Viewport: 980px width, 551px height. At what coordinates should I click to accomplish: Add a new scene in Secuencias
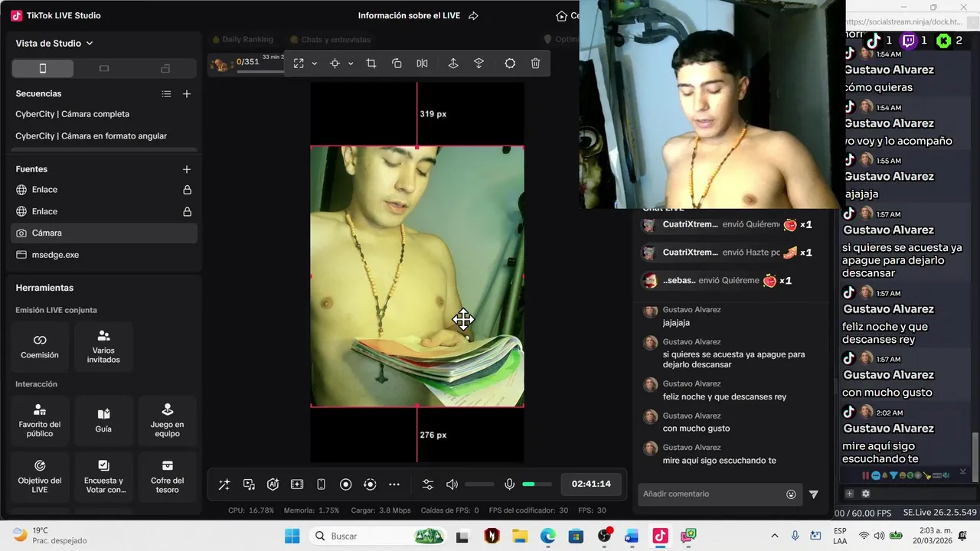[187, 94]
